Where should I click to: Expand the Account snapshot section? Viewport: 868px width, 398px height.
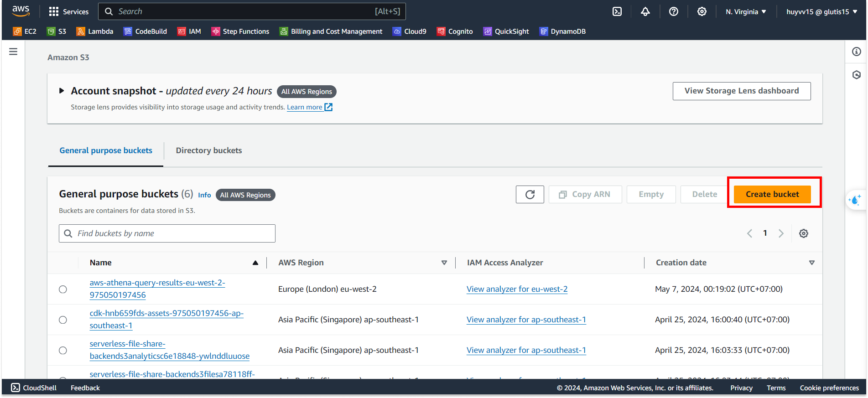[62, 91]
